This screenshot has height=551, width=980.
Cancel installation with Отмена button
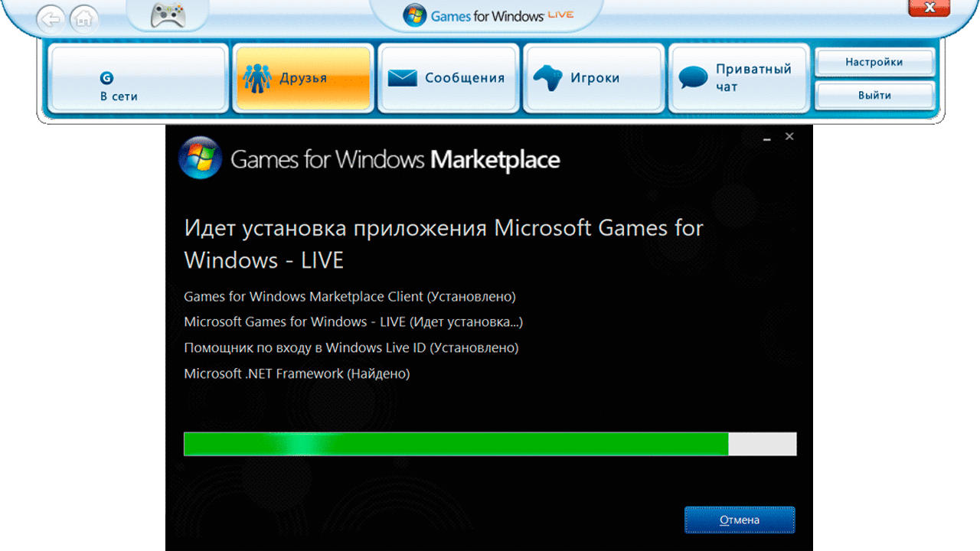(x=740, y=520)
